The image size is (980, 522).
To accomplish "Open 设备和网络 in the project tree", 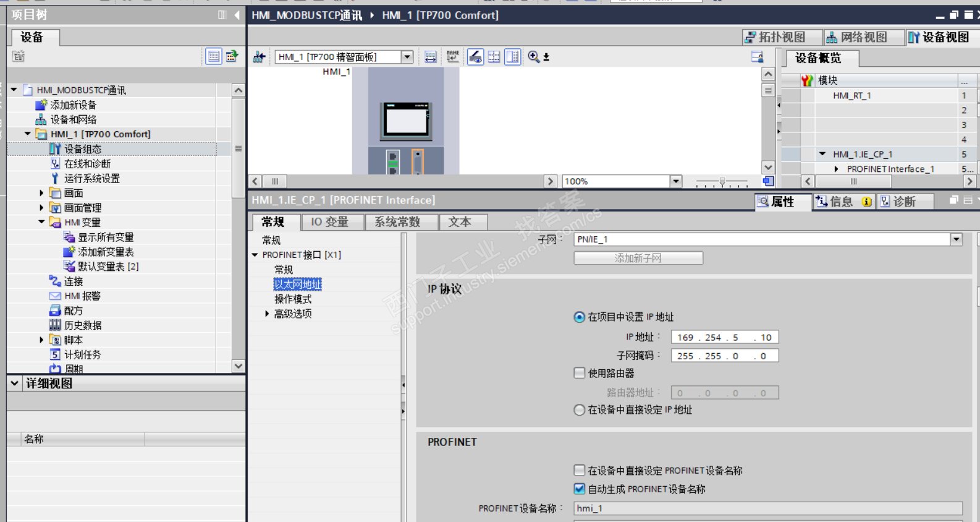I will click(74, 119).
